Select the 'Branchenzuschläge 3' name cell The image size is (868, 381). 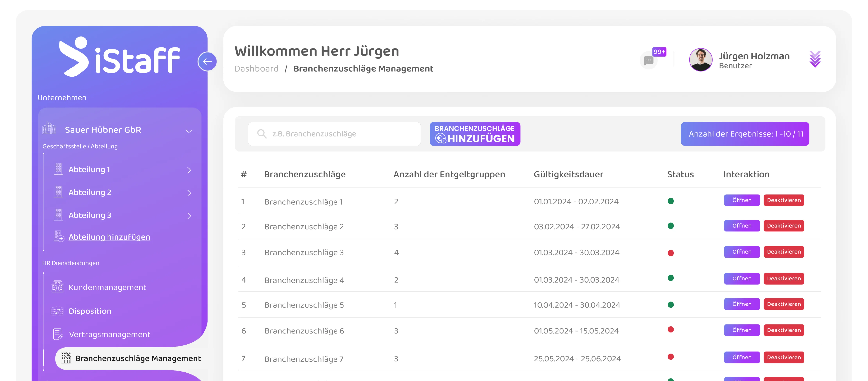click(x=304, y=253)
